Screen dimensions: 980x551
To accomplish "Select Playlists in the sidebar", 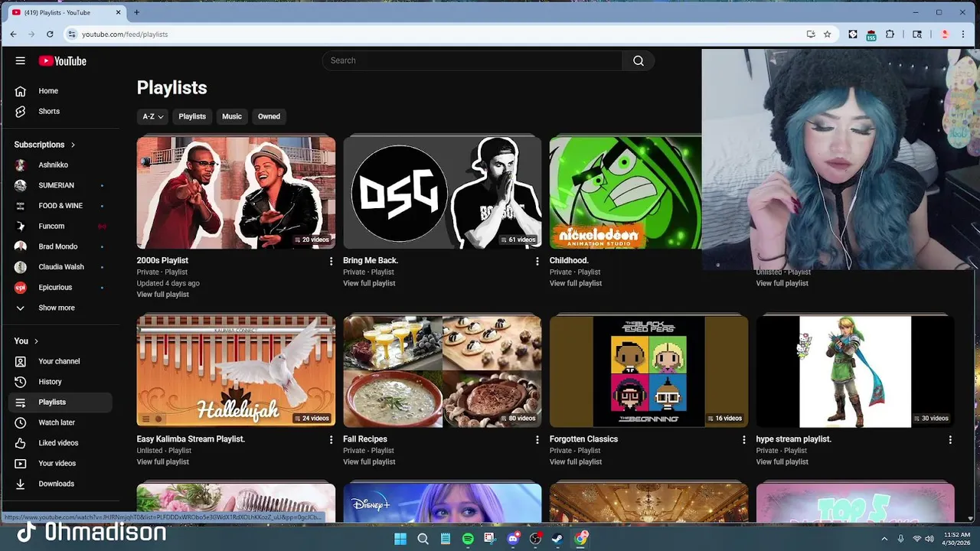I will [59, 402].
